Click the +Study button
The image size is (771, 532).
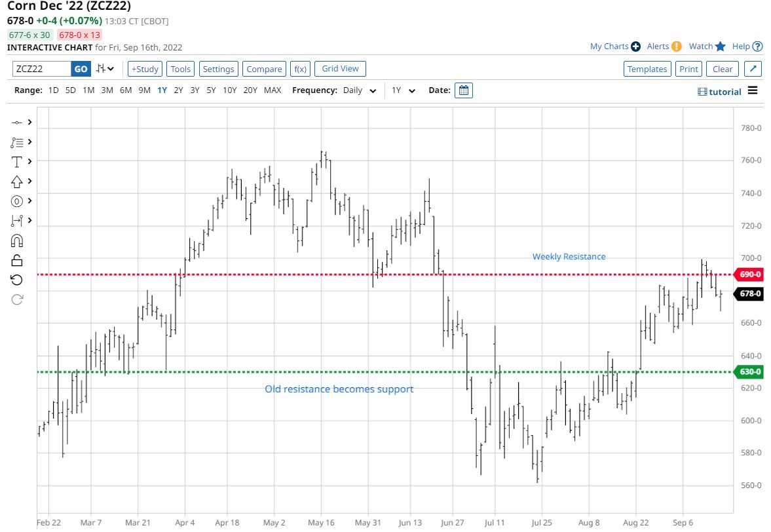pyautogui.click(x=144, y=69)
